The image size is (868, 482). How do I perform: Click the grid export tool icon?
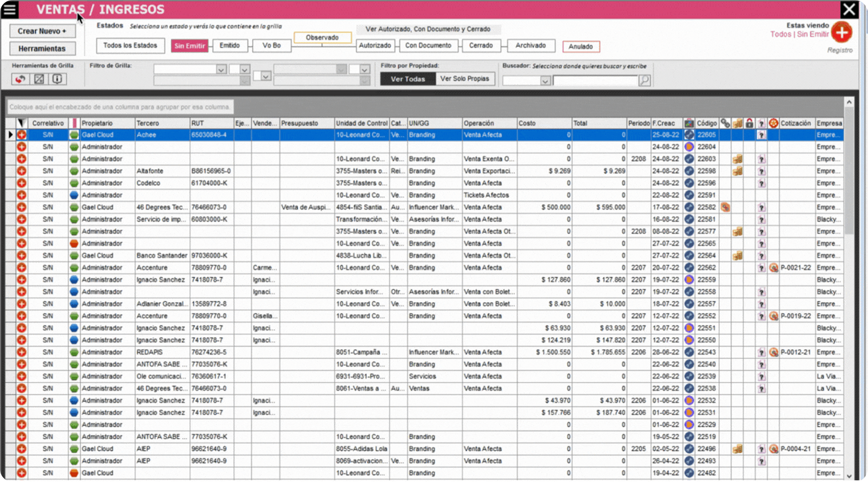[39, 79]
